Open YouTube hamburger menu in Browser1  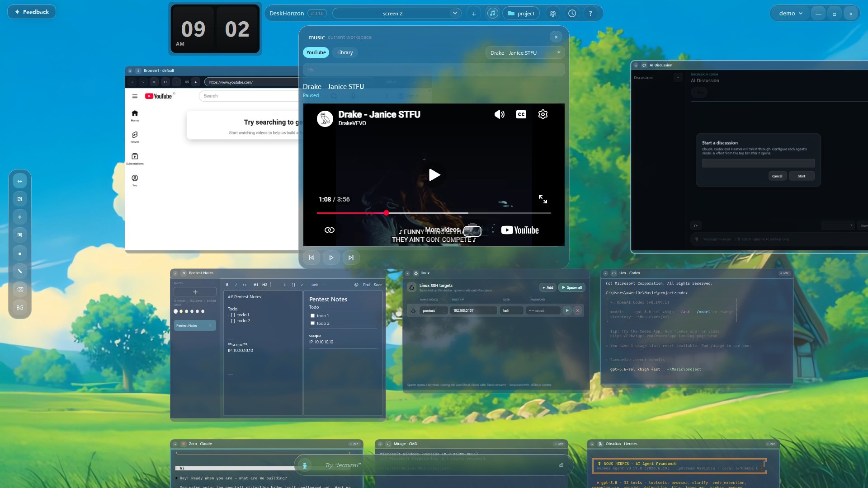coord(135,96)
